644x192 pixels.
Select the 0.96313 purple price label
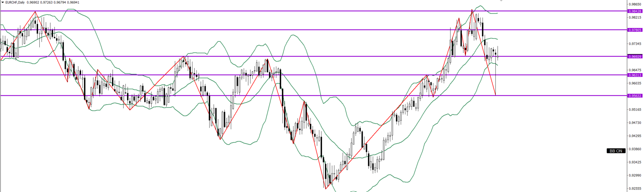pyautogui.click(x=635, y=75)
